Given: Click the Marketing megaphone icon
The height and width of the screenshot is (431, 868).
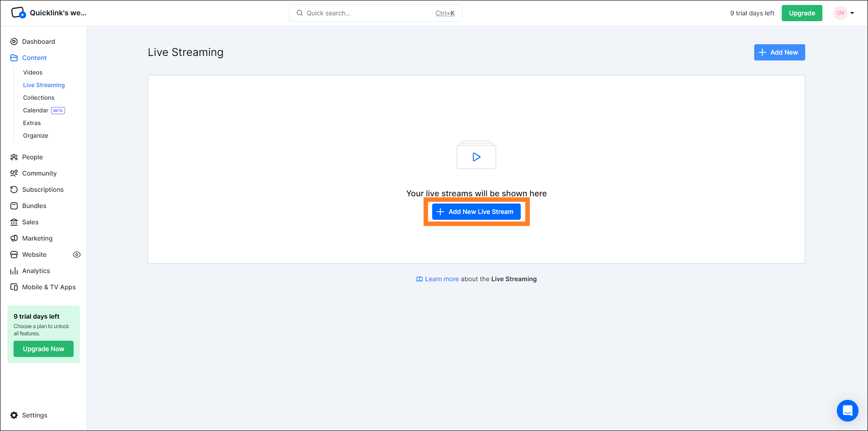Looking at the screenshot, I should (x=14, y=238).
